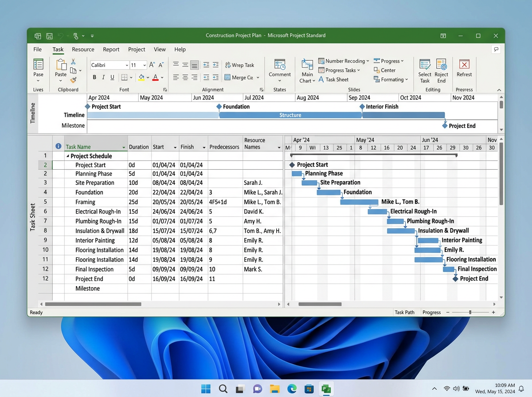Toggle align text right
The height and width of the screenshot is (397, 532).
click(194, 78)
